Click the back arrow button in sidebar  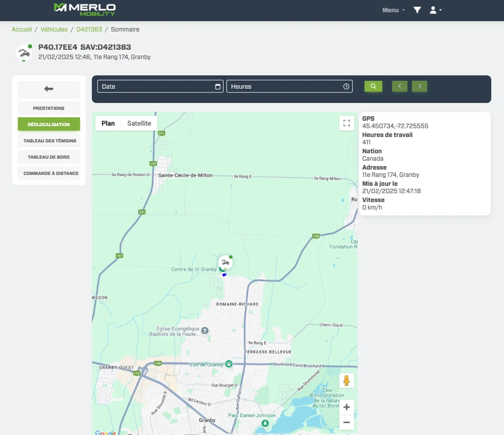tap(49, 89)
